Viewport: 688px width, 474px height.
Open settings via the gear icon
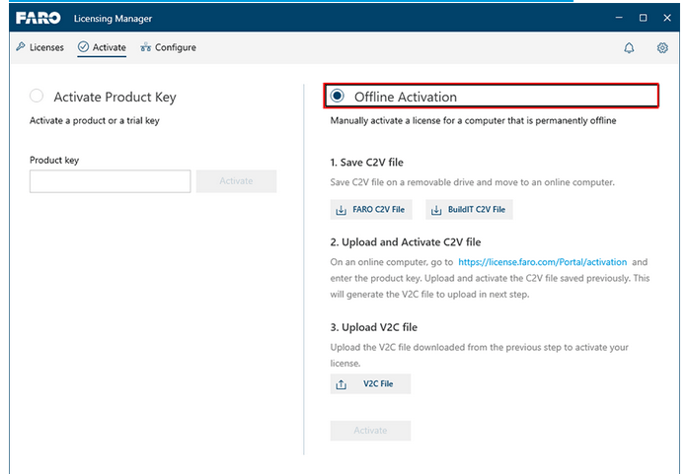pos(662,48)
